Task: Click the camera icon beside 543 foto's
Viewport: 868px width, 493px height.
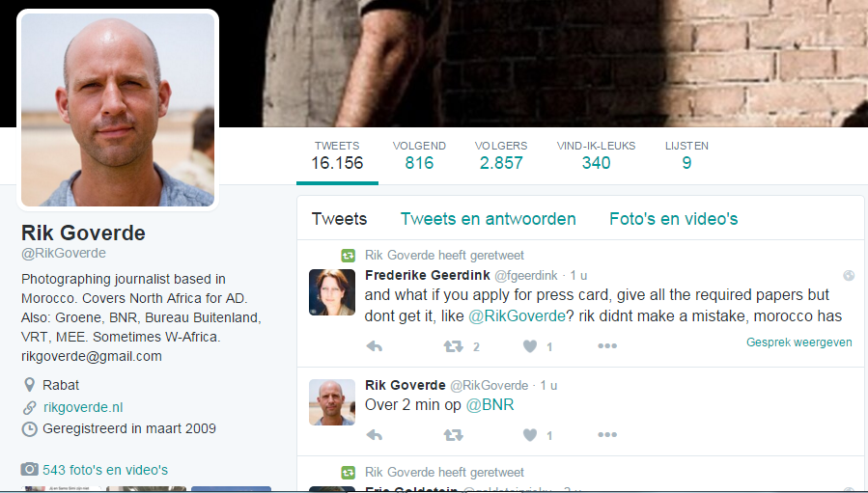Action: [30, 470]
